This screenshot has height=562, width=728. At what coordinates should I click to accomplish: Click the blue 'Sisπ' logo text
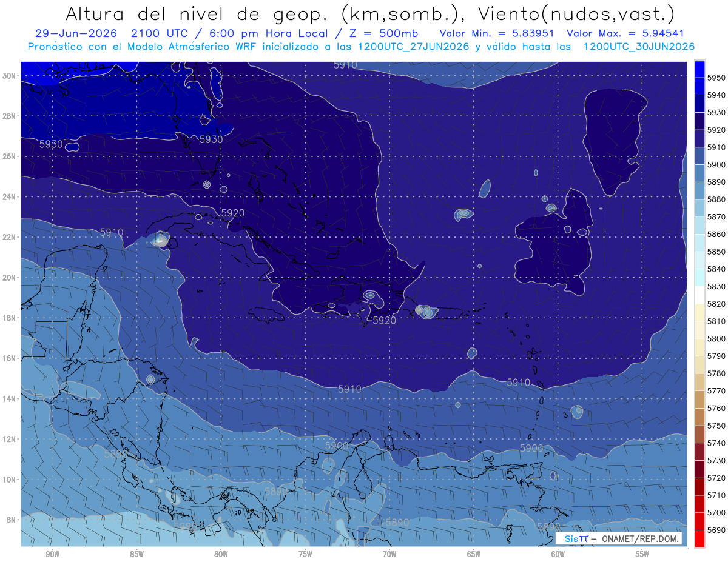pos(576,539)
